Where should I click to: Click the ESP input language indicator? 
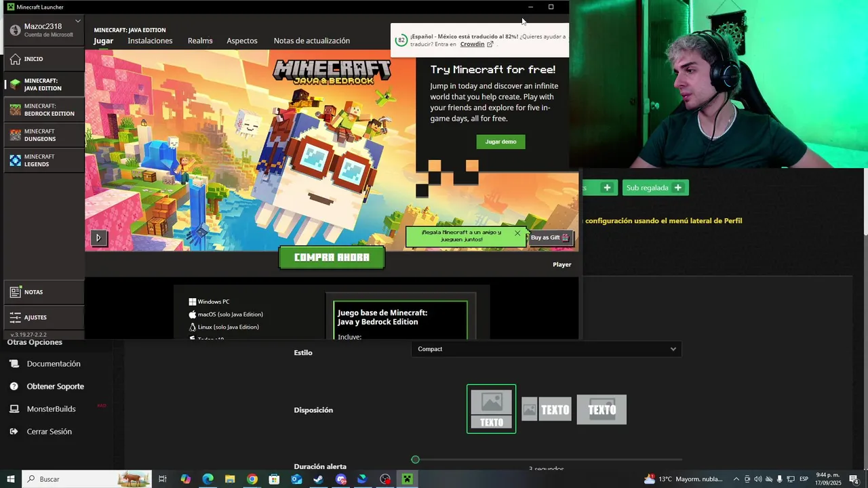click(804, 479)
